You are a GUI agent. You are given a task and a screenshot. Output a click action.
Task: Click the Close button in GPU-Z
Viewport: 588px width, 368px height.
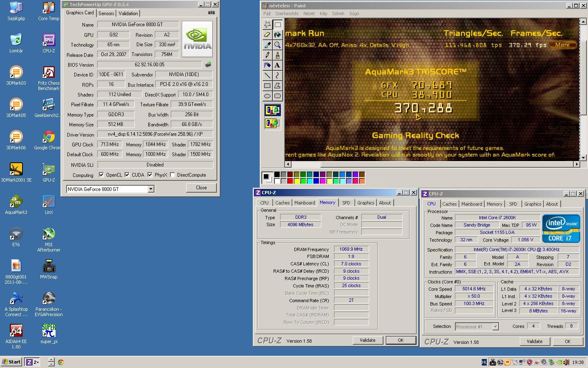point(201,188)
